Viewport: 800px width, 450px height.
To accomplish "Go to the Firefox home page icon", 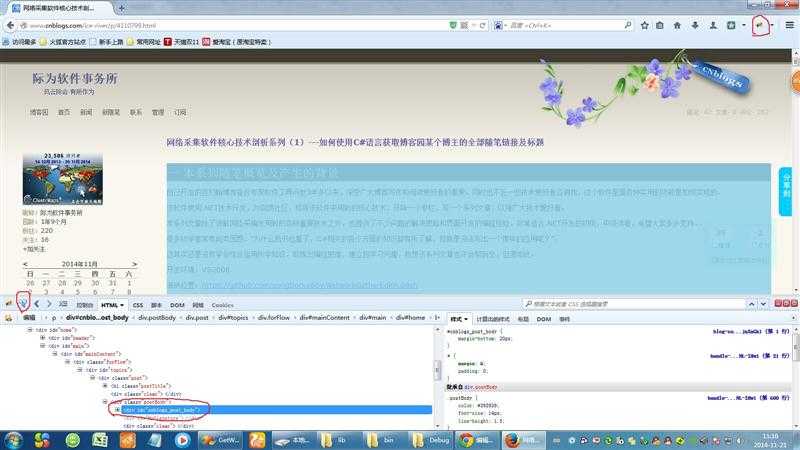I will pos(677,25).
